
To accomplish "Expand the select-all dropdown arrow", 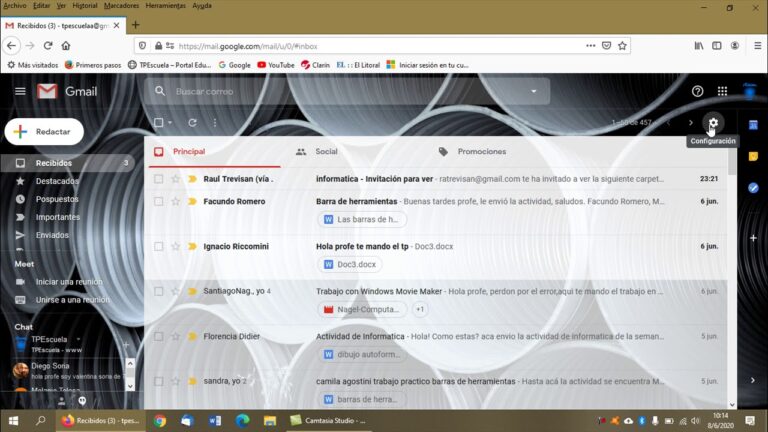I will click(170, 122).
